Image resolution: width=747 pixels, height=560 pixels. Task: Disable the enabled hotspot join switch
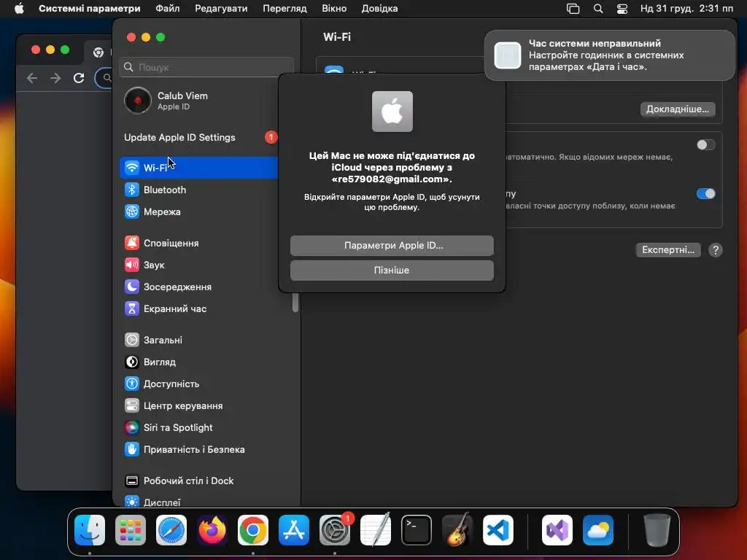(705, 193)
